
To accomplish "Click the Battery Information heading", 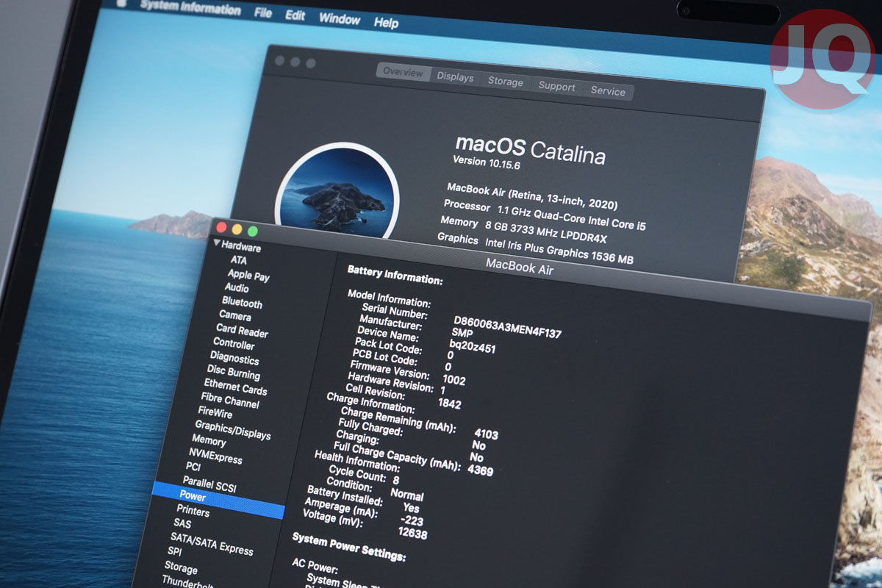I will tap(395, 275).
